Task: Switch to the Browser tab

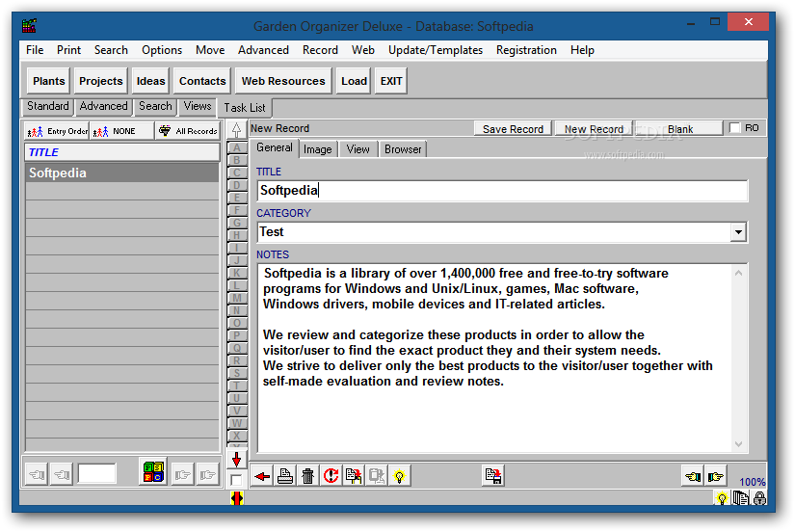Action: click(x=403, y=149)
